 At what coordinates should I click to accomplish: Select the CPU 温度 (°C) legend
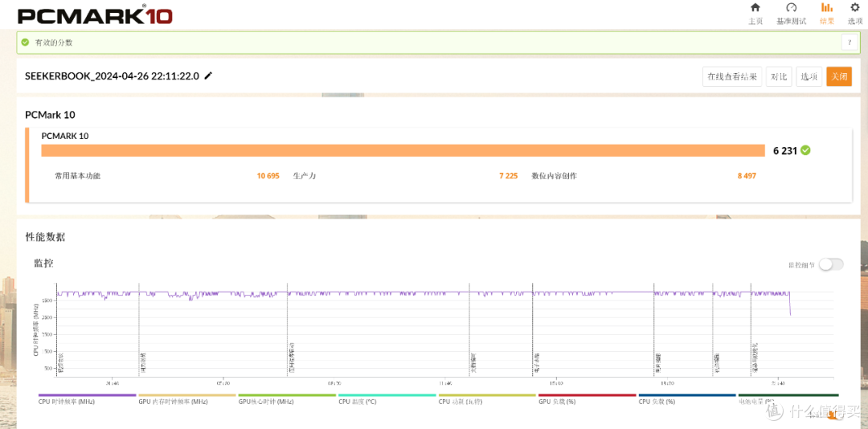(x=387, y=399)
